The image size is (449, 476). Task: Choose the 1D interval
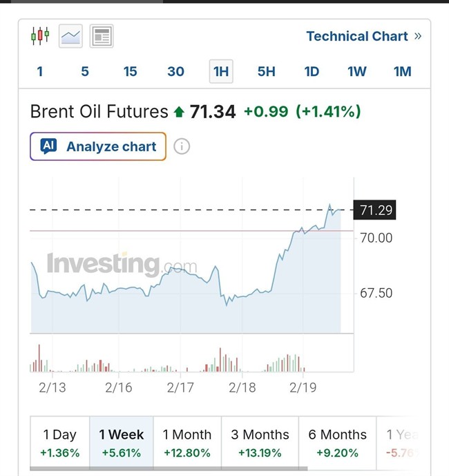(312, 71)
